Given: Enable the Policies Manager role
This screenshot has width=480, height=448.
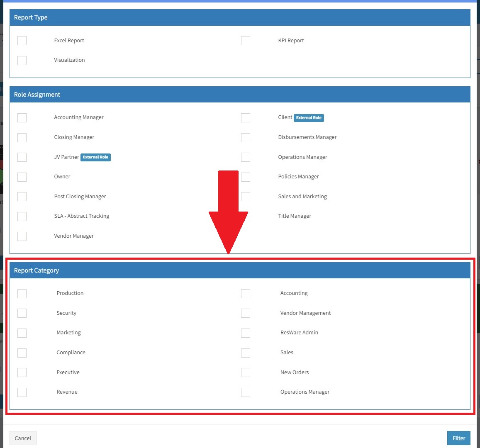Looking at the screenshot, I should click(246, 177).
